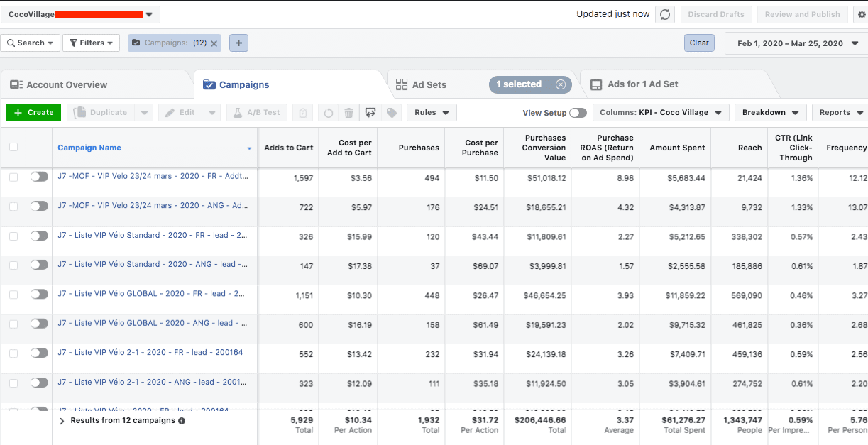Click the tag icon to manage campaign tags
The image size is (868, 445).
click(x=391, y=112)
